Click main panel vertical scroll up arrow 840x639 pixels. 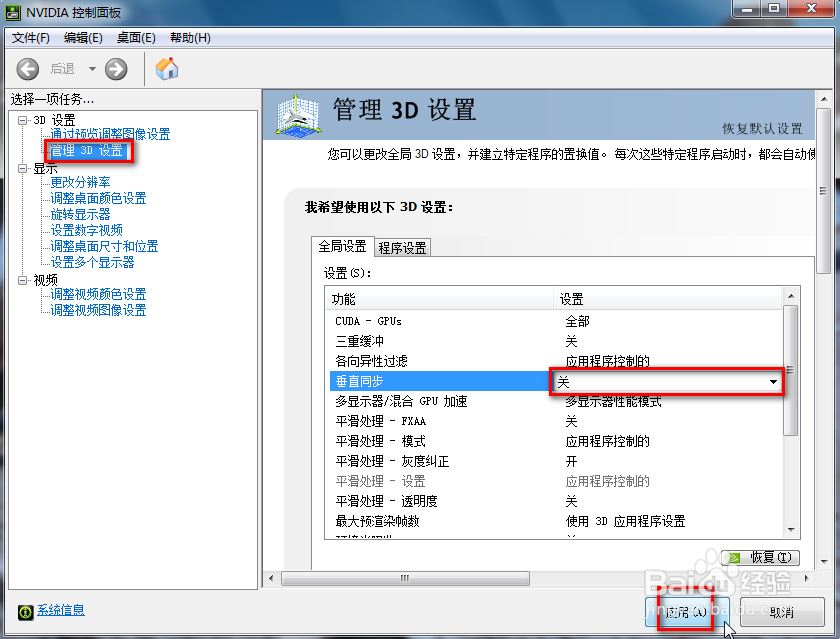click(x=824, y=99)
